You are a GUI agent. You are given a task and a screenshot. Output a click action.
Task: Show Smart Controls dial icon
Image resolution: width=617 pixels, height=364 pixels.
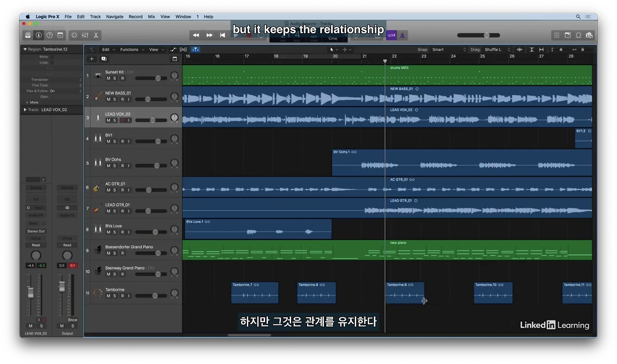pos(74,35)
